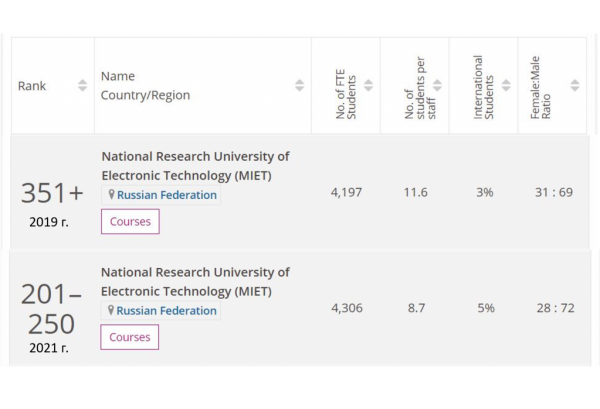
Task: Click location pin icon in 2021 row
Action: click(x=111, y=310)
